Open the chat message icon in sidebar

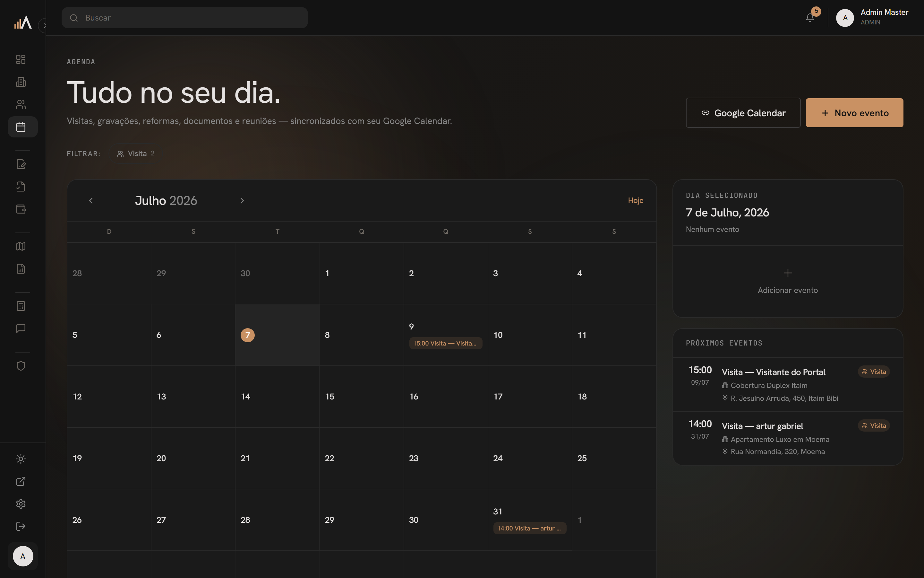[x=21, y=328]
